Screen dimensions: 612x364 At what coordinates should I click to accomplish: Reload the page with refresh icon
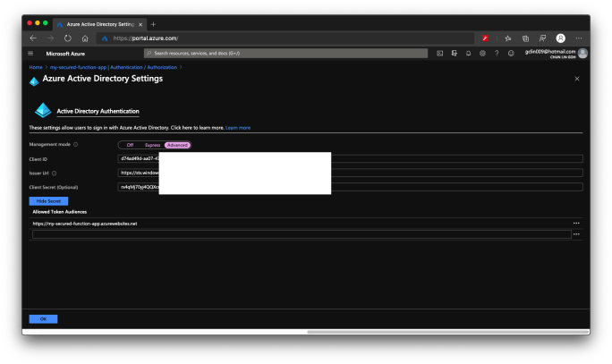click(68, 38)
